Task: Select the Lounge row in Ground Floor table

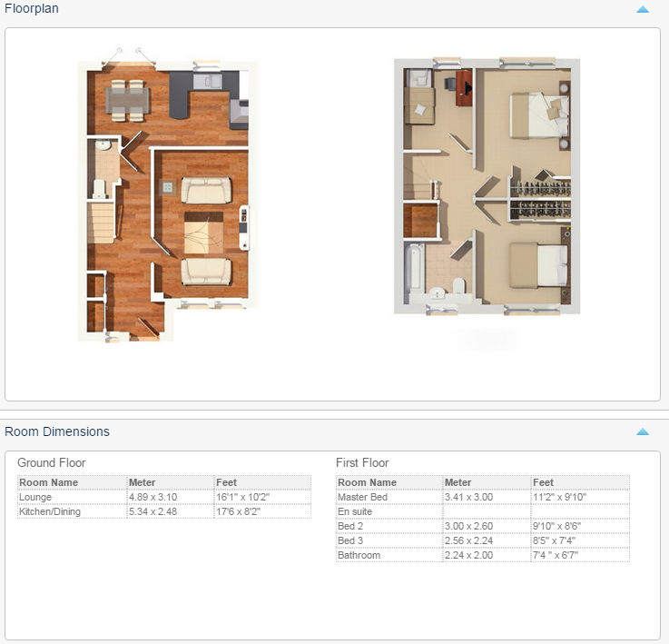Action: pos(35,498)
